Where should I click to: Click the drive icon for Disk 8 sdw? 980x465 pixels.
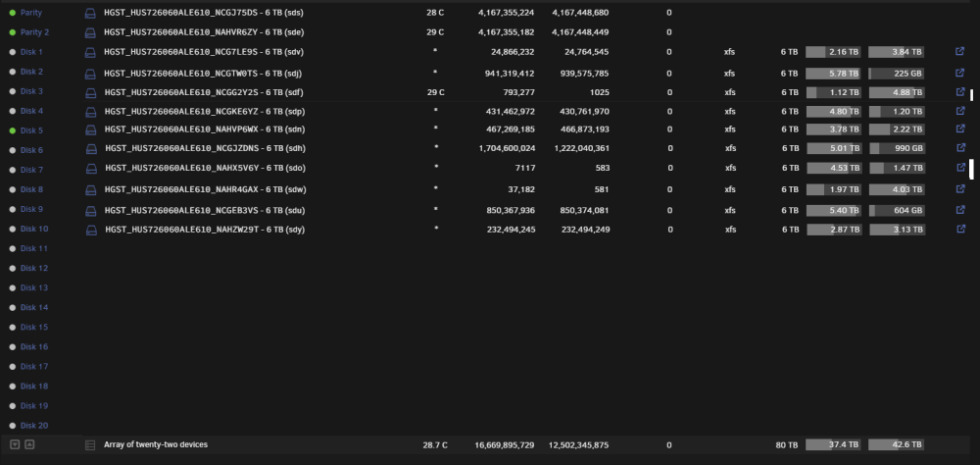tap(91, 189)
